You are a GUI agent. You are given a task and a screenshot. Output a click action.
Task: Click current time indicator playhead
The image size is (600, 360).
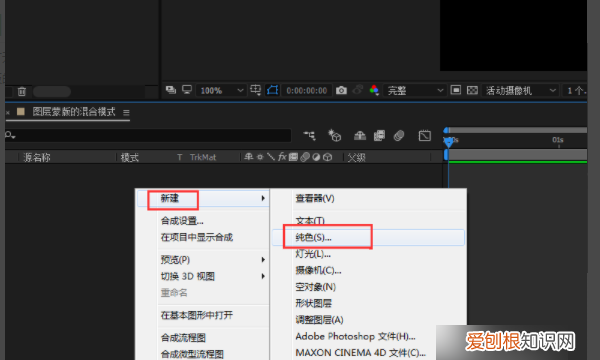pos(449,142)
